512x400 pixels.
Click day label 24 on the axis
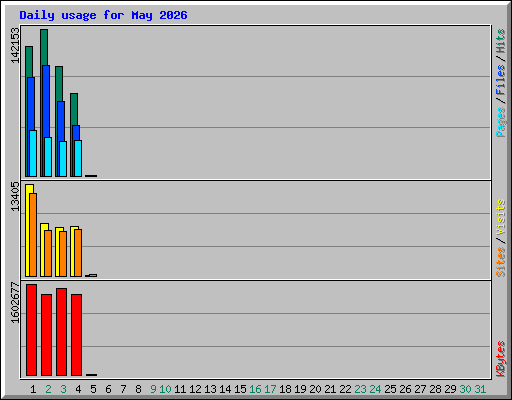click(375, 389)
